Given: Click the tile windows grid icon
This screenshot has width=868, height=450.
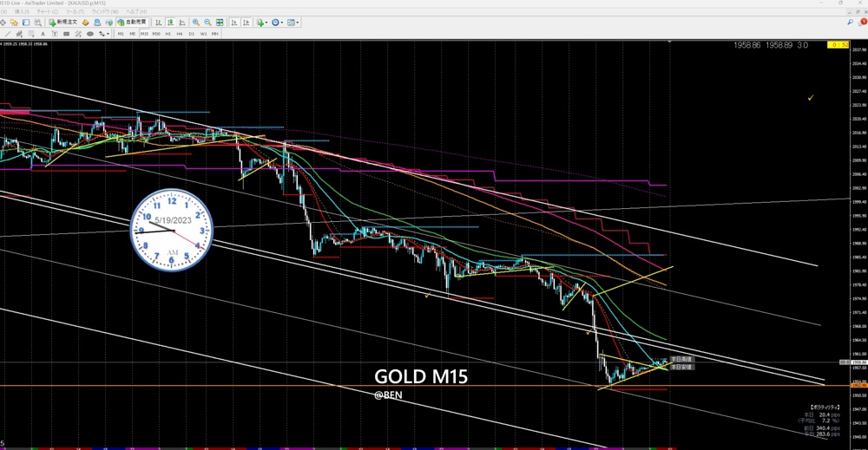Looking at the screenshot, I should tap(220, 23).
